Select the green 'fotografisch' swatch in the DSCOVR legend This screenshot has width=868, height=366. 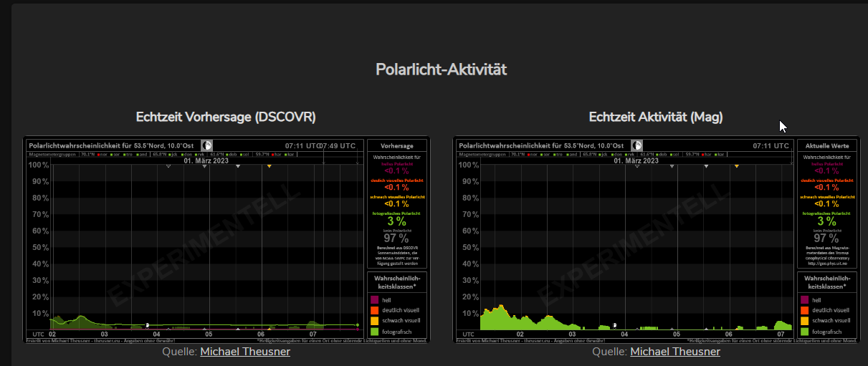(374, 332)
